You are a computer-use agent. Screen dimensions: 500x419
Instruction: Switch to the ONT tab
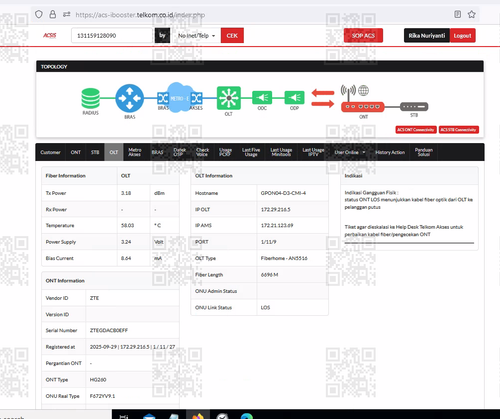(76, 152)
